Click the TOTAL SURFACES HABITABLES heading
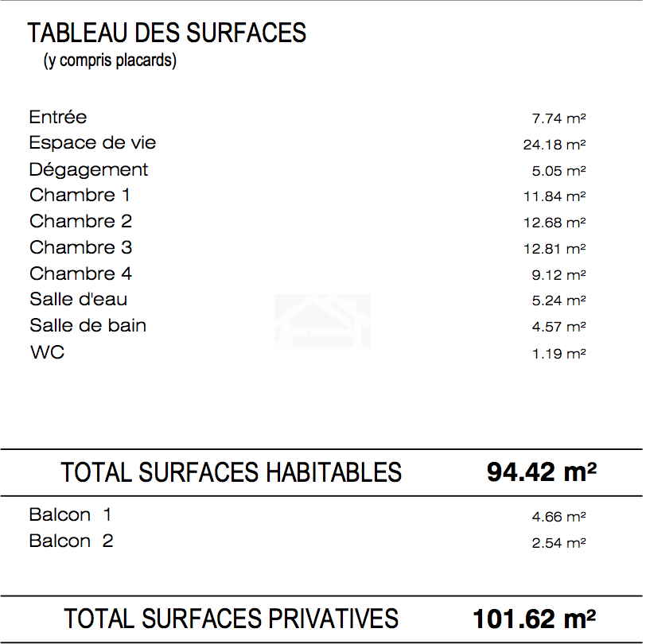The width and height of the screenshot is (646, 644). point(232,472)
